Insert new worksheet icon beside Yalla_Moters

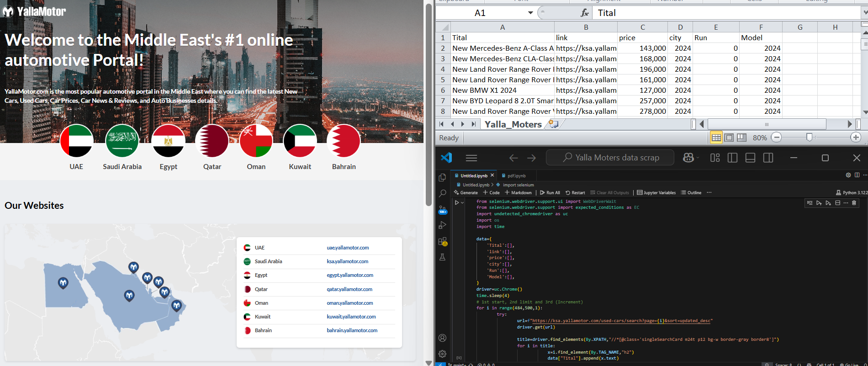tap(553, 124)
